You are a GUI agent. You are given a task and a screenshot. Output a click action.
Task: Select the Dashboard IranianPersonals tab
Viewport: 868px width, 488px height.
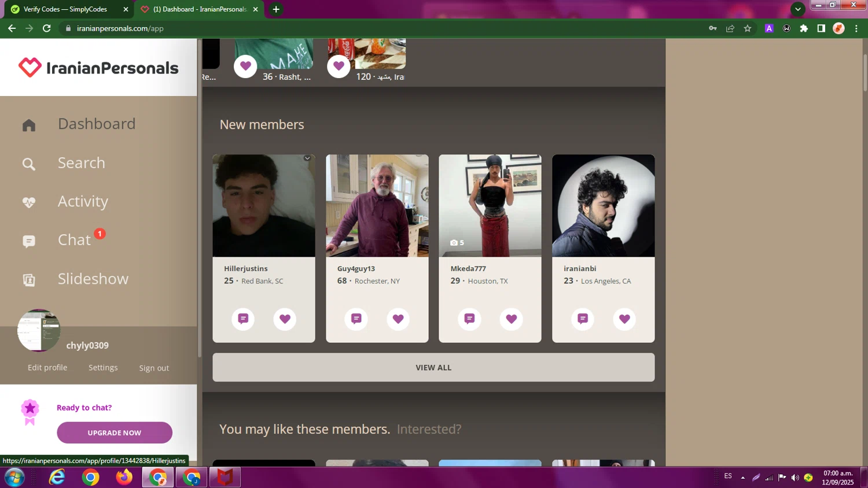pyautogui.click(x=199, y=9)
